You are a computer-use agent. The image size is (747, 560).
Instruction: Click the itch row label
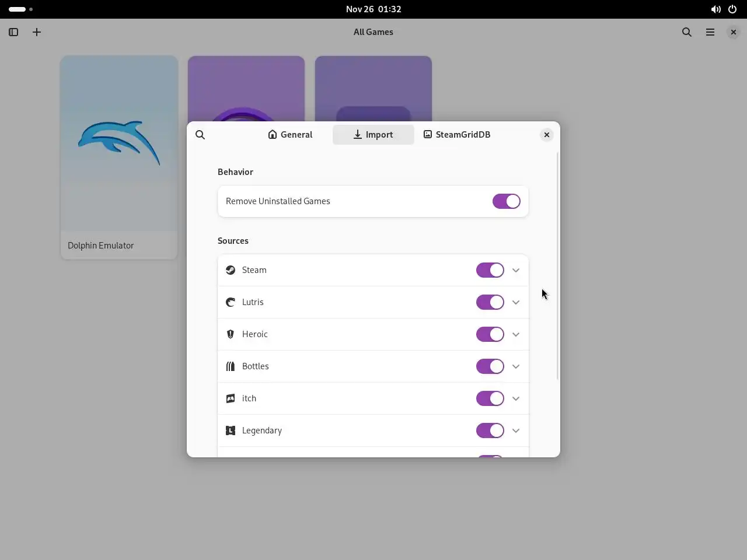[x=249, y=398]
